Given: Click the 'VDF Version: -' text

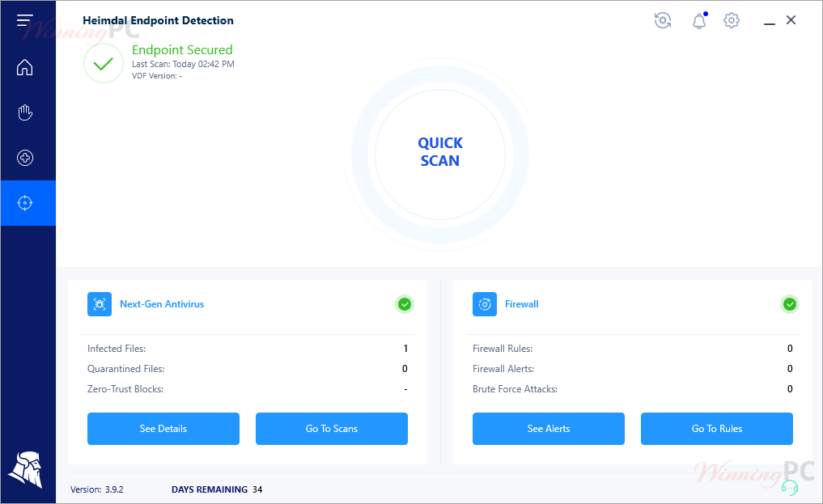Looking at the screenshot, I should click(x=157, y=76).
